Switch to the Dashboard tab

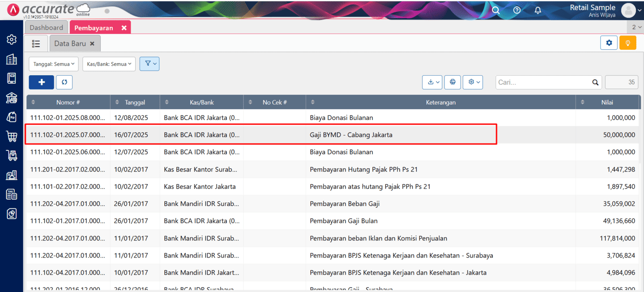point(46,27)
